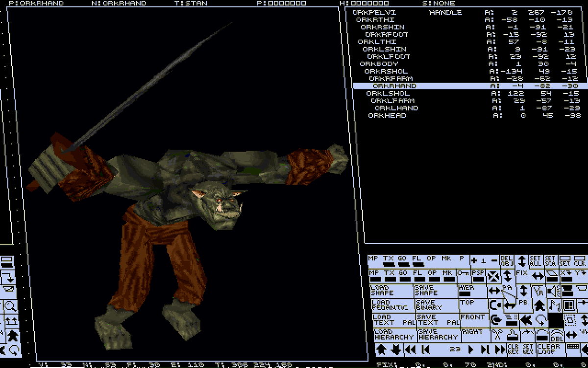Click the crossed X box icon near PSP
The width and height of the screenshot is (588, 368).
click(494, 277)
